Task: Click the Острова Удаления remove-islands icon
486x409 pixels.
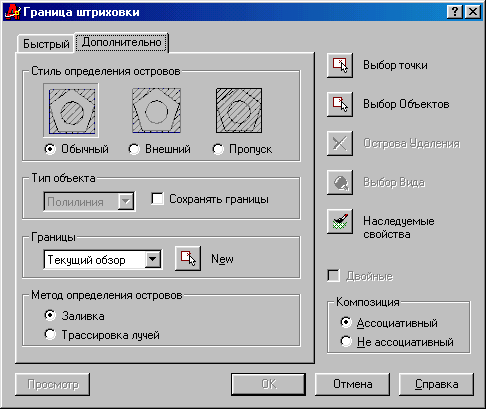Action: tap(340, 143)
